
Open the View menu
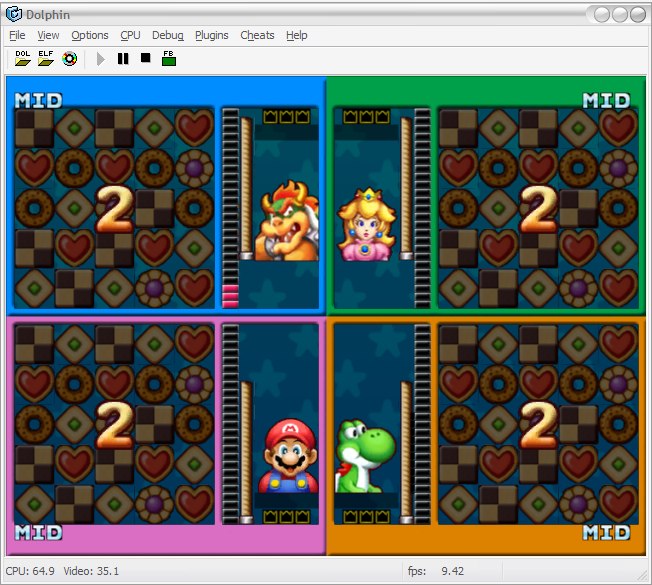48,35
